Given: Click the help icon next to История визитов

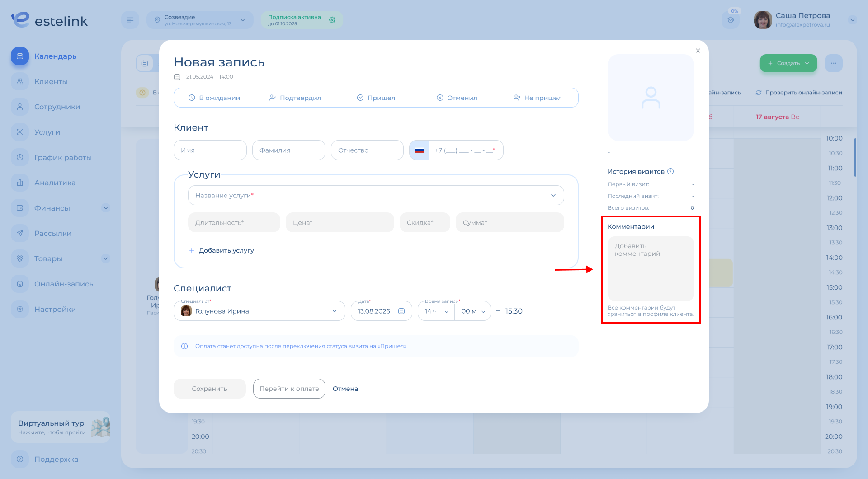Looking at the screenshot, I should tap(670, 171).
